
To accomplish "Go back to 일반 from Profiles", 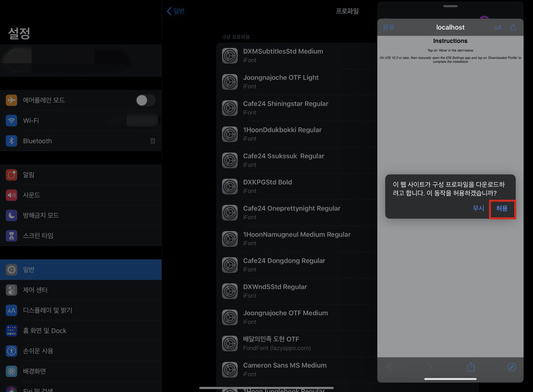I will coord(175,11).
